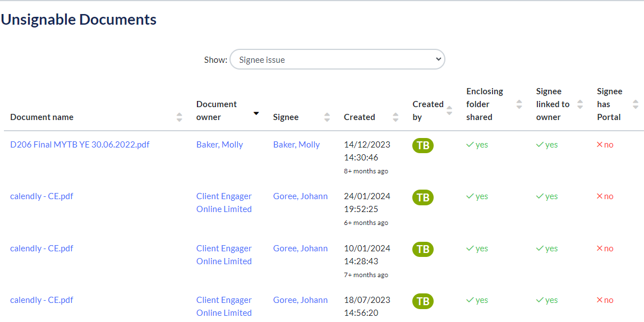Screen dimensions: 644x322
Task: Open the Show filter dropdown
Action: pos(337,59)
